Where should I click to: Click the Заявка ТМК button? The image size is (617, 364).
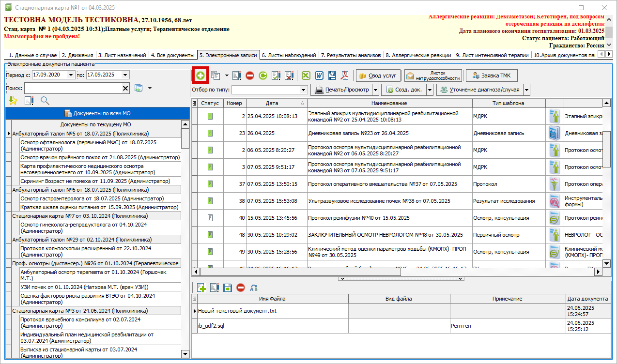coord(492,76)
